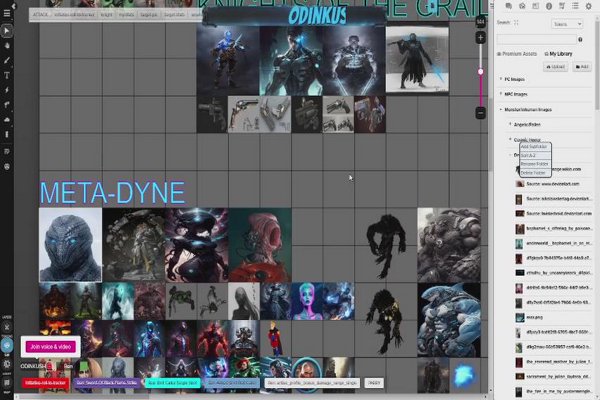600x400 pixels.
Task: Select the blue shark creature token
Action: coord(449,320)
